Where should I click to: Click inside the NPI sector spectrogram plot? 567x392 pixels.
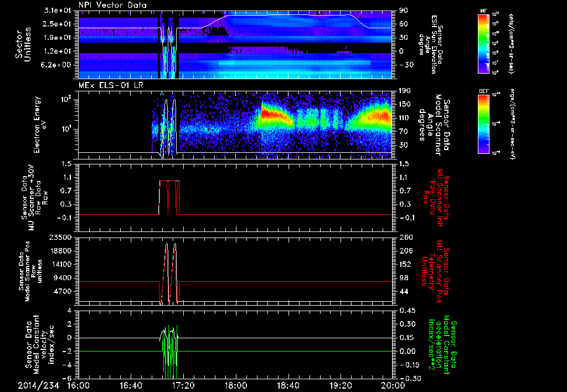coord(235,44)
